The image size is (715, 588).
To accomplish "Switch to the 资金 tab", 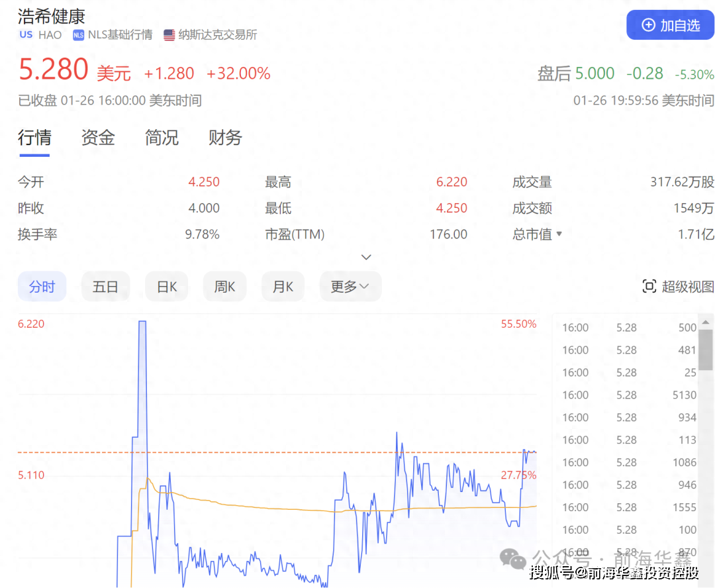I will [x=97, y=138].
